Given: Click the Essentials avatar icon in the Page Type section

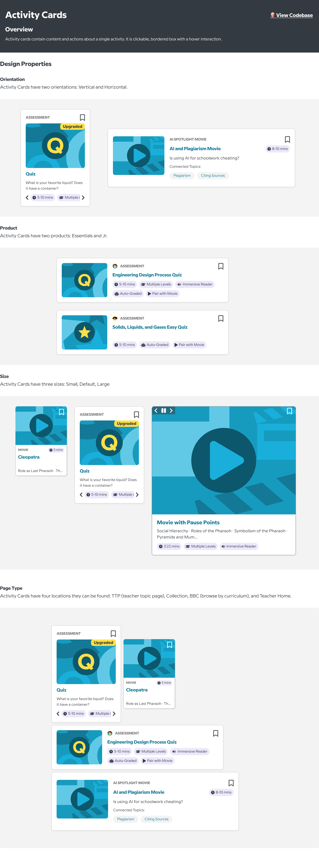Looking at the screenshot, I should click(x=110, y=733).
